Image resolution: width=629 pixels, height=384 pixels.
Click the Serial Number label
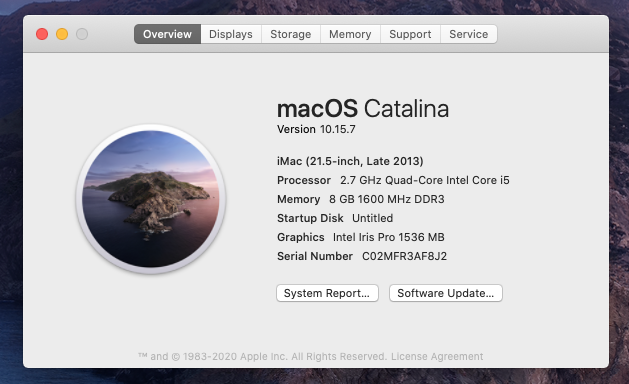[315, 256]
